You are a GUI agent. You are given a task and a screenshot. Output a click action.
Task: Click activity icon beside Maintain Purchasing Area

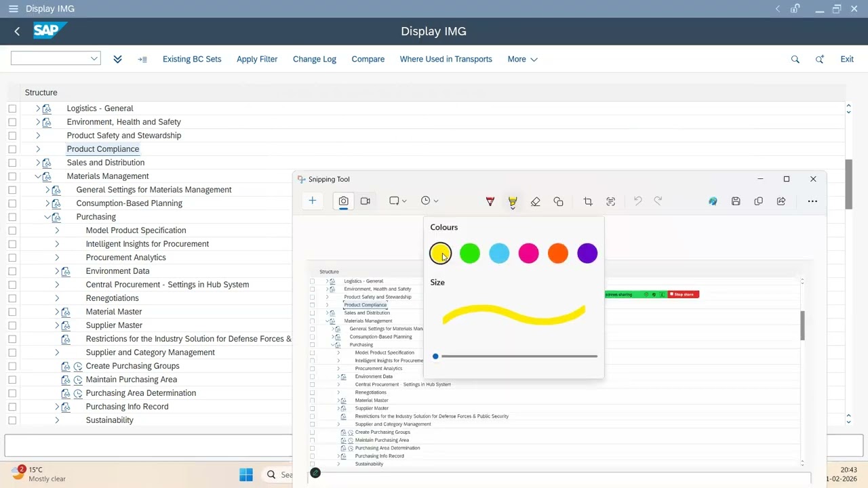coord(78,380)
